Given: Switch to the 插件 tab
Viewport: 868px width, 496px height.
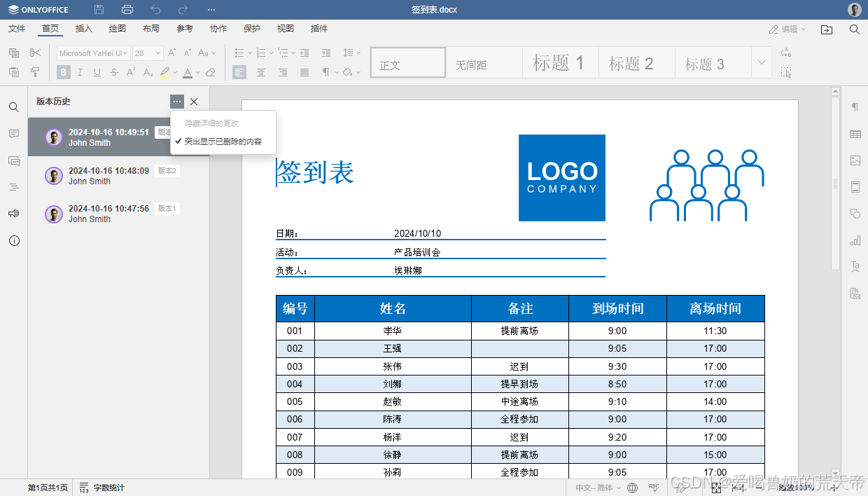Looking at the screenshot, I should point(319,29).
